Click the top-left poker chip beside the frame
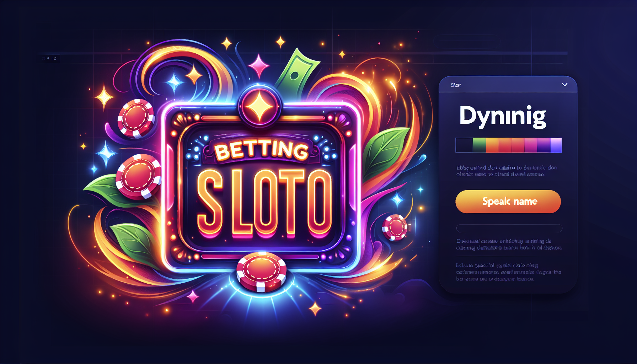The height and width of the screenshot is (364, 637). pos(136,118)
